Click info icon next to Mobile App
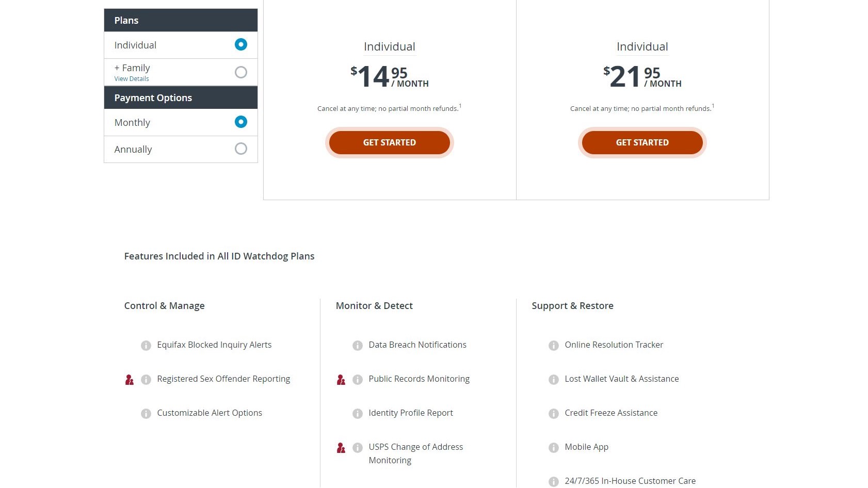This screenshot has width=868, height=488. 554,448
